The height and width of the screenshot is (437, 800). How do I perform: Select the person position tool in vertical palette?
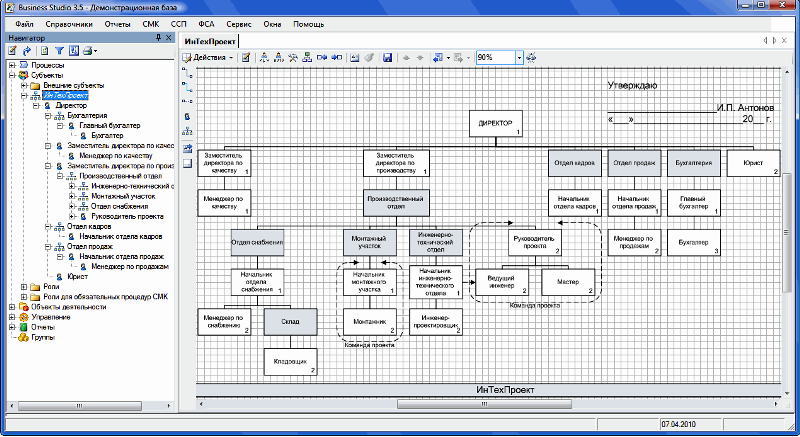pyautogui.click(x=187, y=117)
